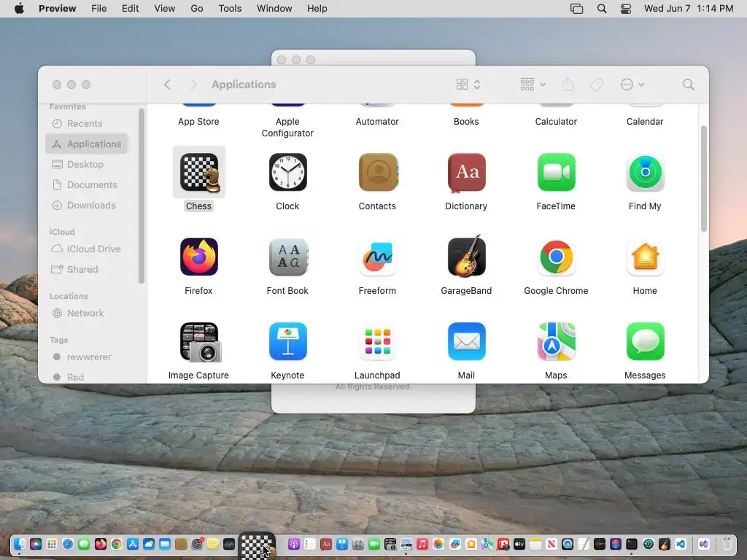Open the File menu
Image resolution: width=747 pixels, height=560 pixels.
[x=99, y=9]
